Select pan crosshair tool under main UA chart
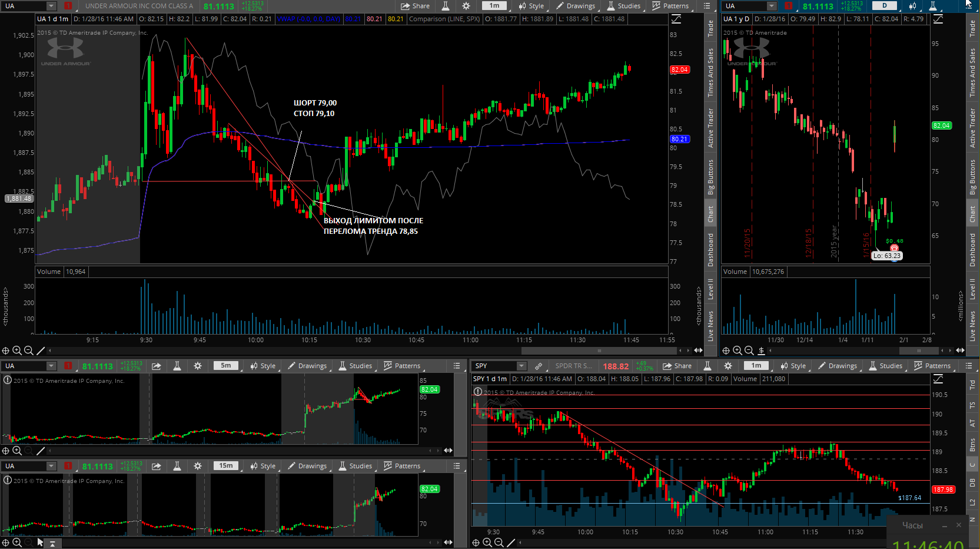Screen dimensions: 980x549 [x=5, y=350]
